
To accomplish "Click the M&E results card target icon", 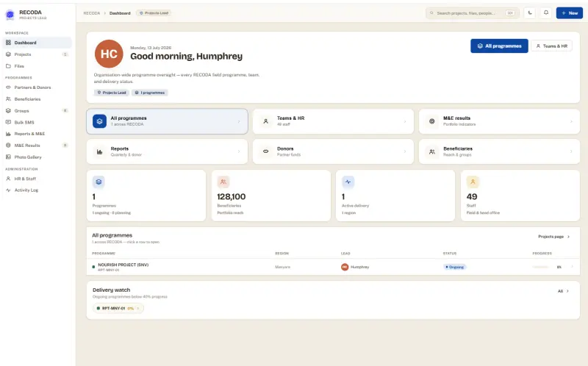I will 432,121.
